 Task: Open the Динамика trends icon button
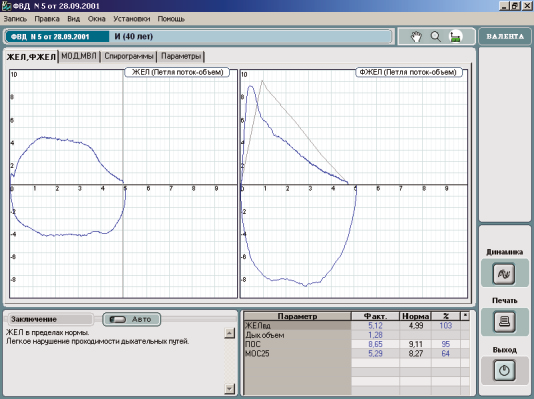[504, 273]
